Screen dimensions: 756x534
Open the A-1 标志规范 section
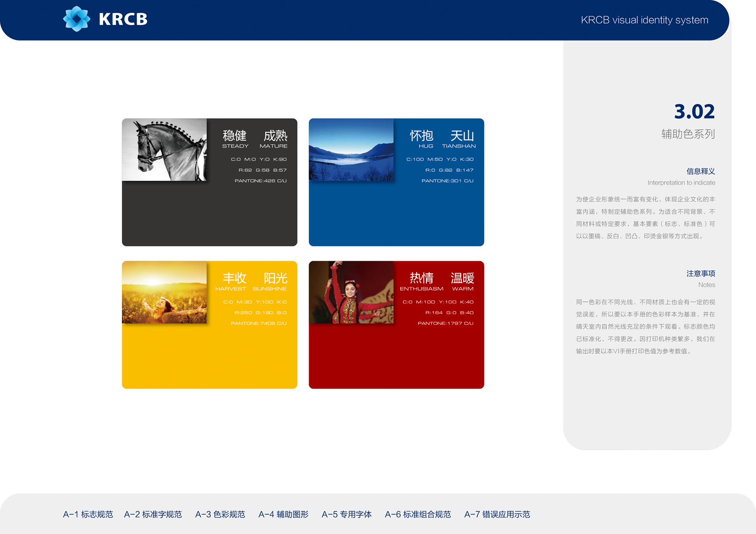tap(88, 514)
